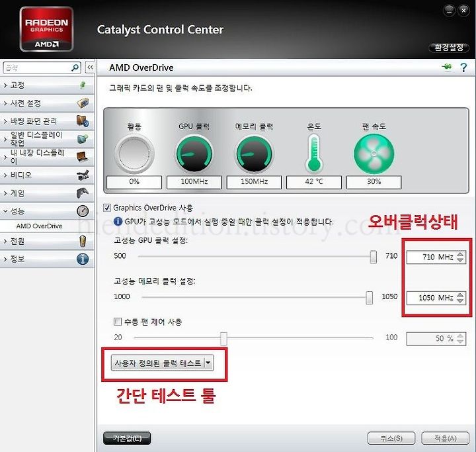Viewport: 476px width, 452px height.
Task: Click the 기본값(E) defaults button
Action: point(127,438)
